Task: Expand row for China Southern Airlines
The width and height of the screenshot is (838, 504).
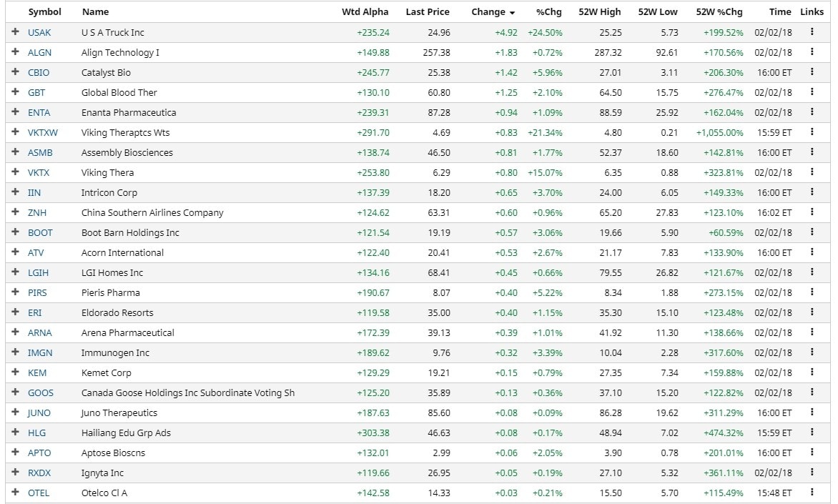Action: (15, 212)
